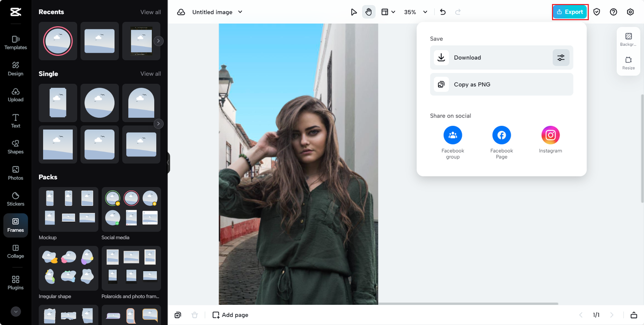Screen dimensions: 644x325
Task: Open the Templates sidebar panel
Action: (x=16, y=42)
